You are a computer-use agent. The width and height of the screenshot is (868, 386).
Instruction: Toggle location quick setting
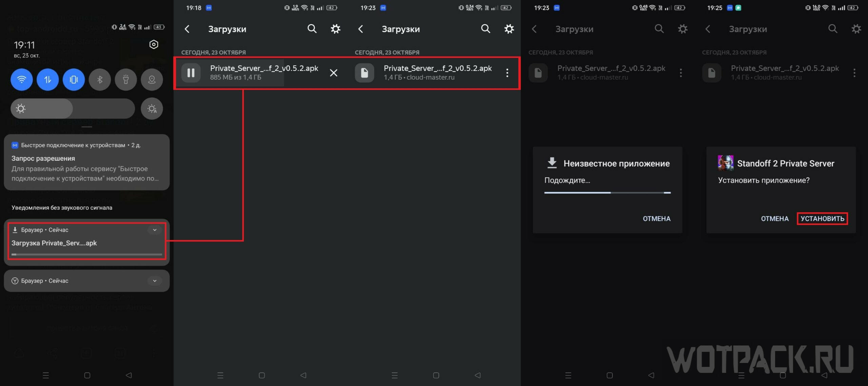click(152, 80)
